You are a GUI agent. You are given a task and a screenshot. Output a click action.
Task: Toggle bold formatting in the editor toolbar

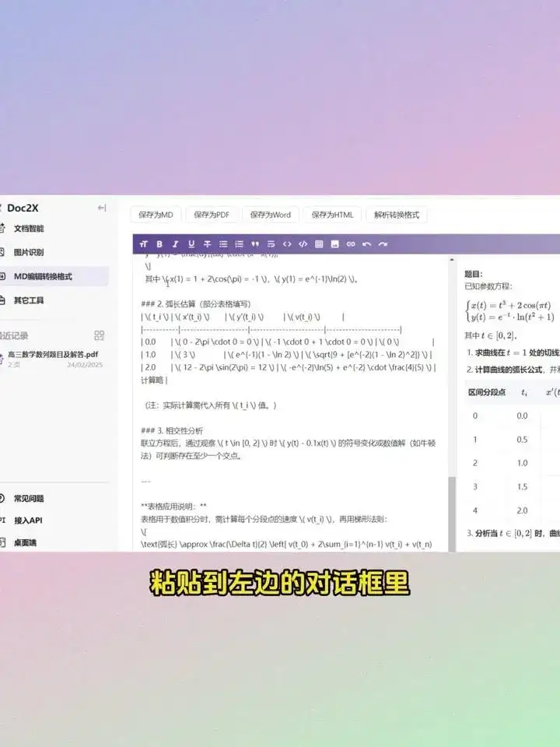tap(159, 244)
